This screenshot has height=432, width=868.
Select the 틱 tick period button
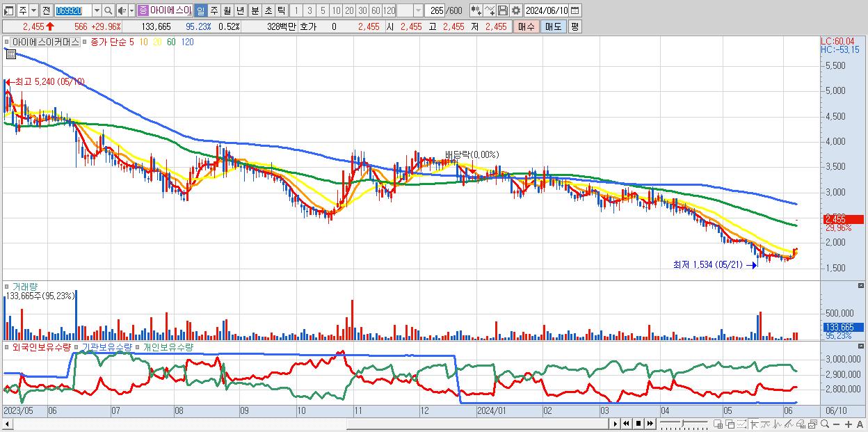(281, 10)
